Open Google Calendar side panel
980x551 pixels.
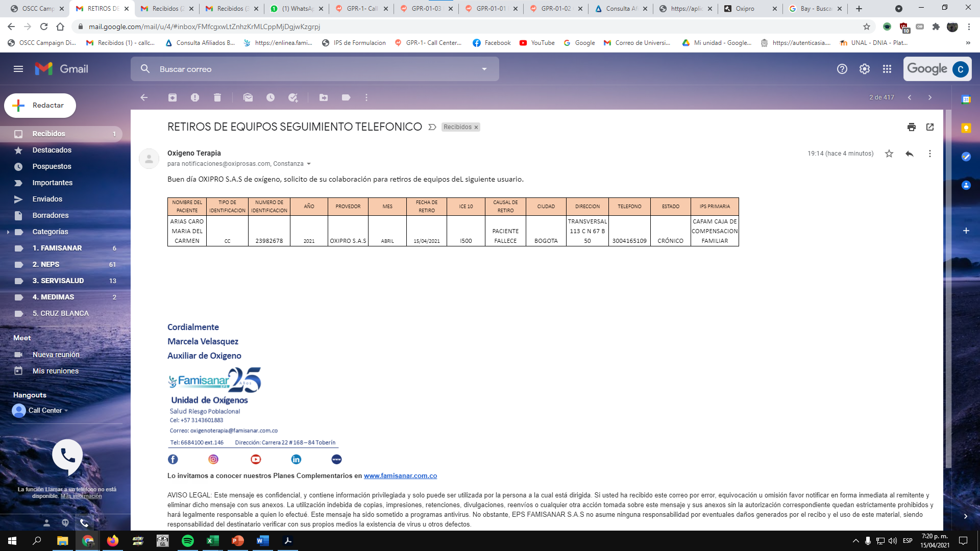pyautogui.click(x=966, y=100)
